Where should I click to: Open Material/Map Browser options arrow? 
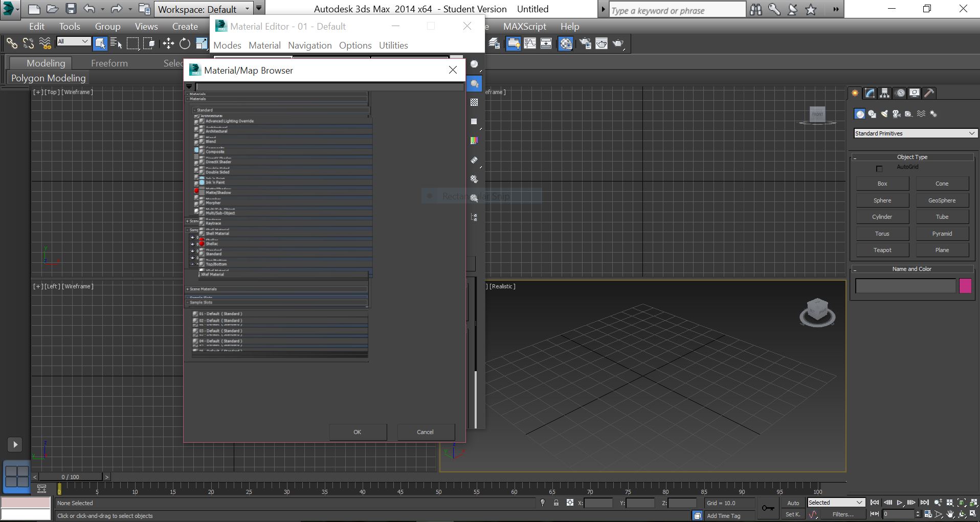(x=189, y=87)
